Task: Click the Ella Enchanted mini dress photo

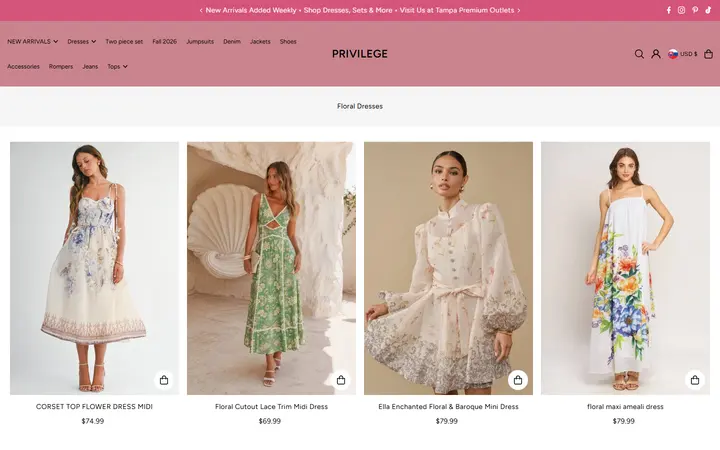Action: (x=448, y=268)
